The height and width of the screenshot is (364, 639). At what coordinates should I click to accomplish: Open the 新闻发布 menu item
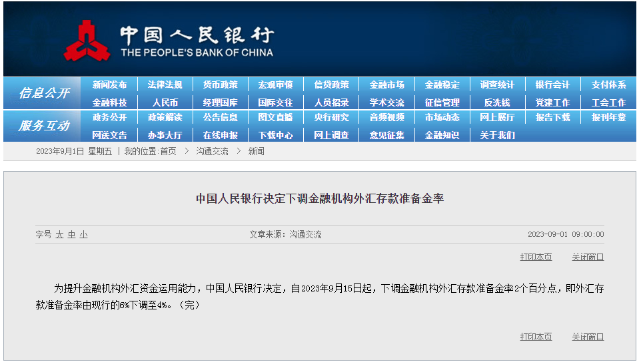tap(109, 85)
